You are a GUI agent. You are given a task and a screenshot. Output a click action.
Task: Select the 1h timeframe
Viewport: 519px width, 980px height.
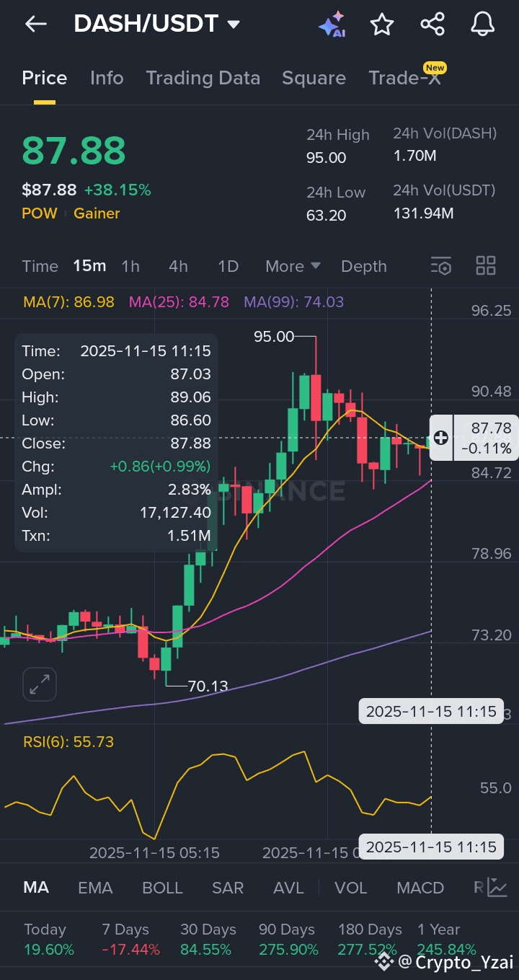pyautogui.click(x=130, y=266)
